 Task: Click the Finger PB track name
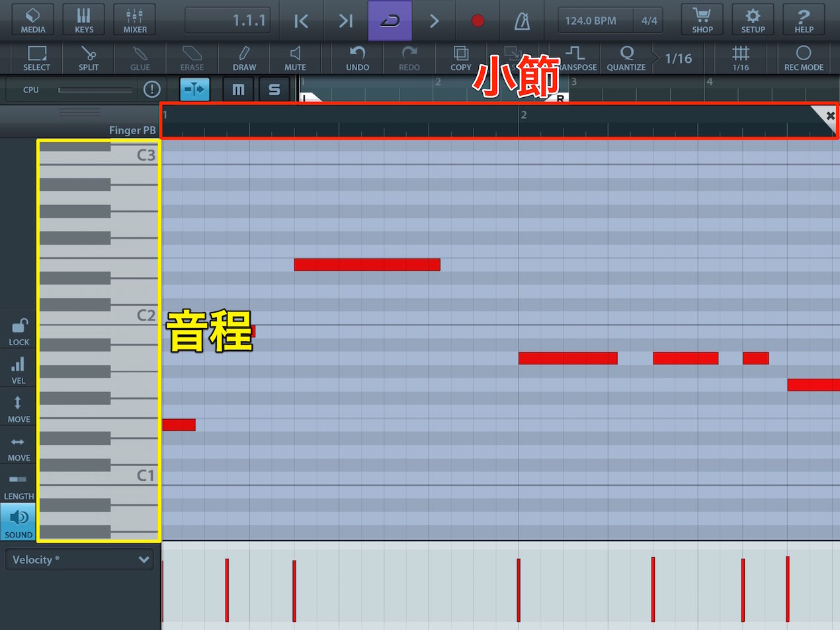coord(132,130)
